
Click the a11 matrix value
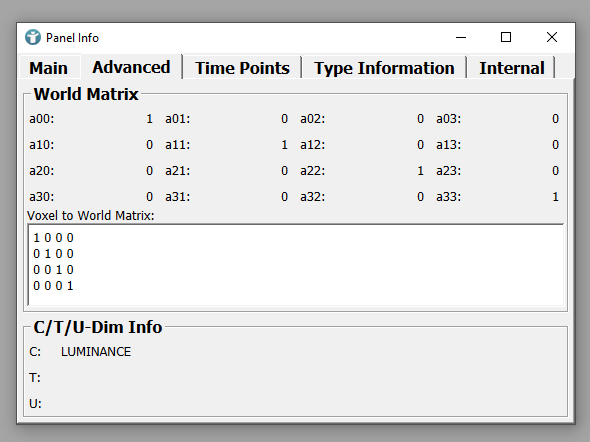pos(284,145)
